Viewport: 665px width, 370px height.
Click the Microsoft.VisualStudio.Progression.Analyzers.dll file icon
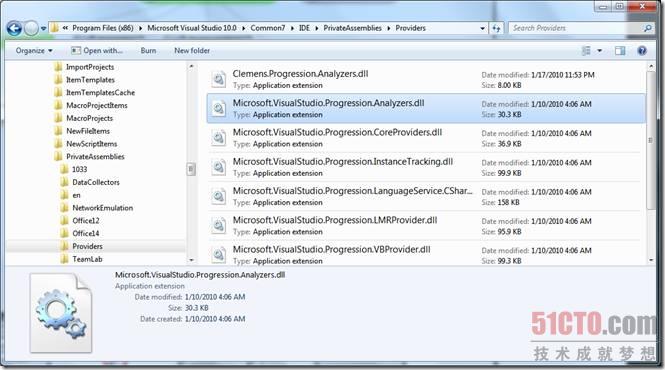point(219,108)
